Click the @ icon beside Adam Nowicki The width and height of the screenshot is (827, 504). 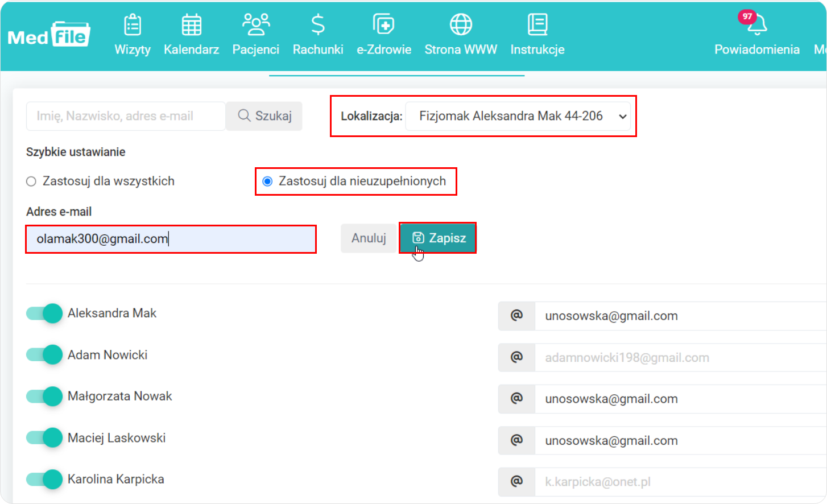[516, 357]
